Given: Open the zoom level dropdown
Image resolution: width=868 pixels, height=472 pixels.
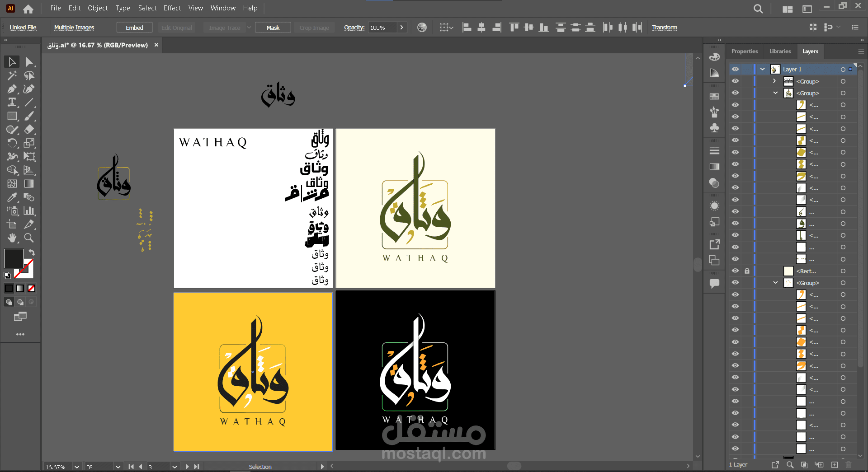Looking at the screenshot, I should 77,467.
